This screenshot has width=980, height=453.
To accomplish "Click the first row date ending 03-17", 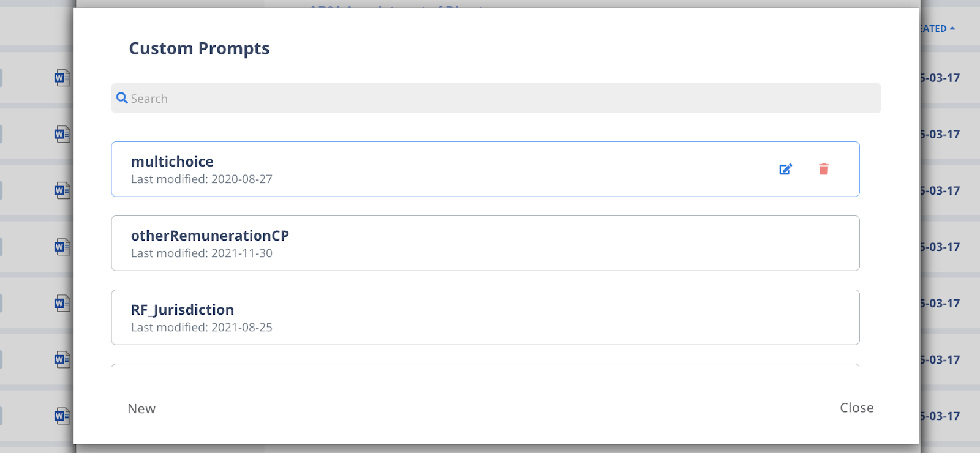I will pyautogui.click(x=940, y=78).
